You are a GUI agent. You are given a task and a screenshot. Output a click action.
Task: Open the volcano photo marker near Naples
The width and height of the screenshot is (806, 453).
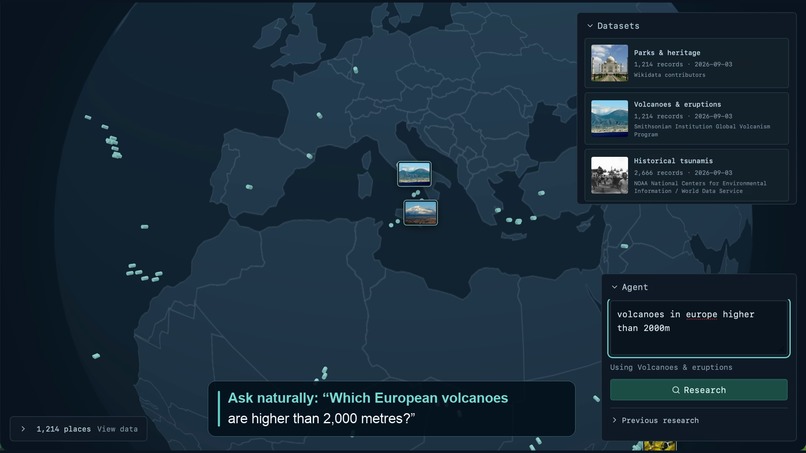(x=414, y=174)
